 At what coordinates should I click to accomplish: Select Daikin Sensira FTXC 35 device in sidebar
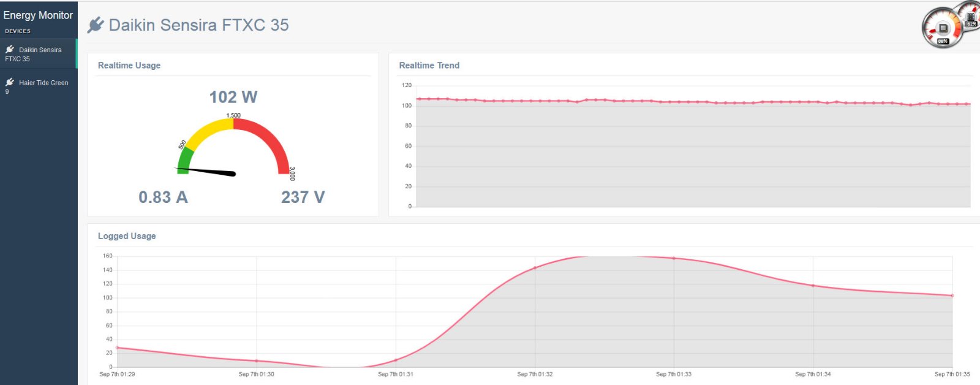tap(38, 54)
